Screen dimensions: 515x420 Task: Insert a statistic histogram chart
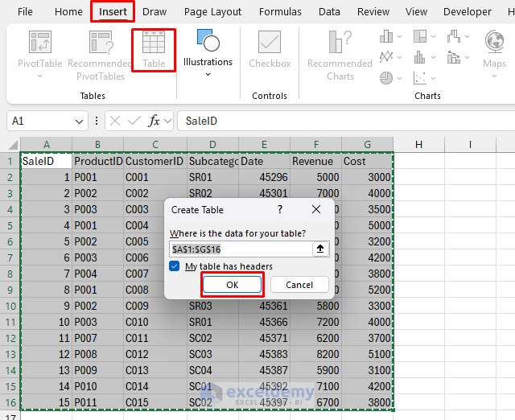(420, 57)
